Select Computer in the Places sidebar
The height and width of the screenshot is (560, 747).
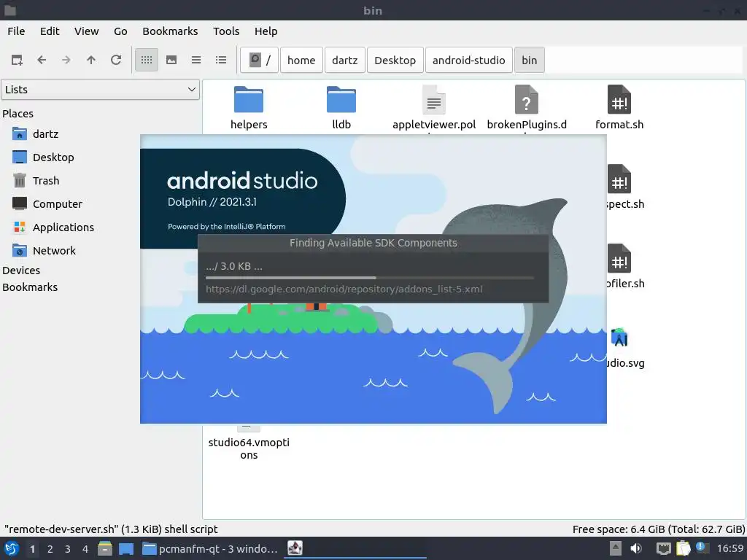point(57,204)
